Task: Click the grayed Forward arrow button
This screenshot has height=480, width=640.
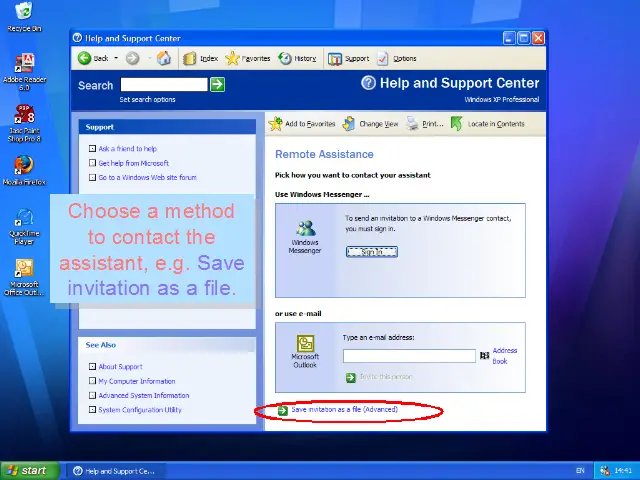Action: pyautogui.click(x=132, y=58)
